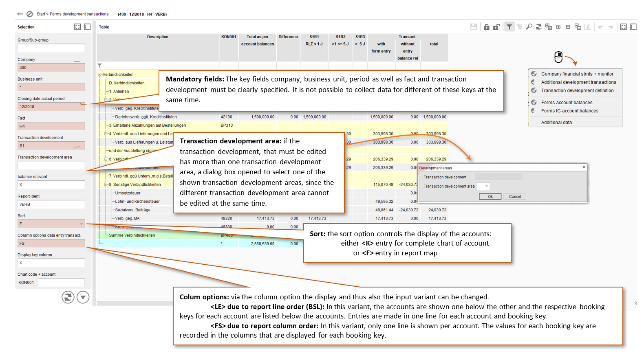Close the Development areas dialog with X
The height and width of the screenshot is (360, 644).
coord(584,167)
